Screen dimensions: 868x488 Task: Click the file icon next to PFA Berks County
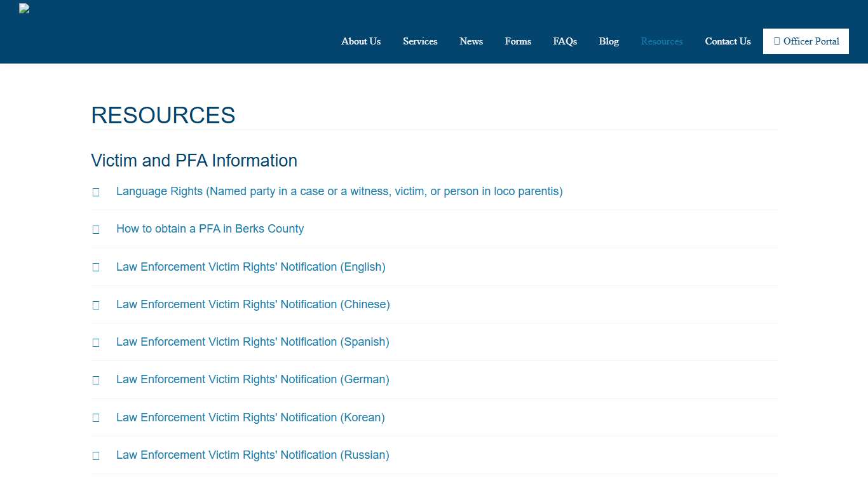[96, 229]
